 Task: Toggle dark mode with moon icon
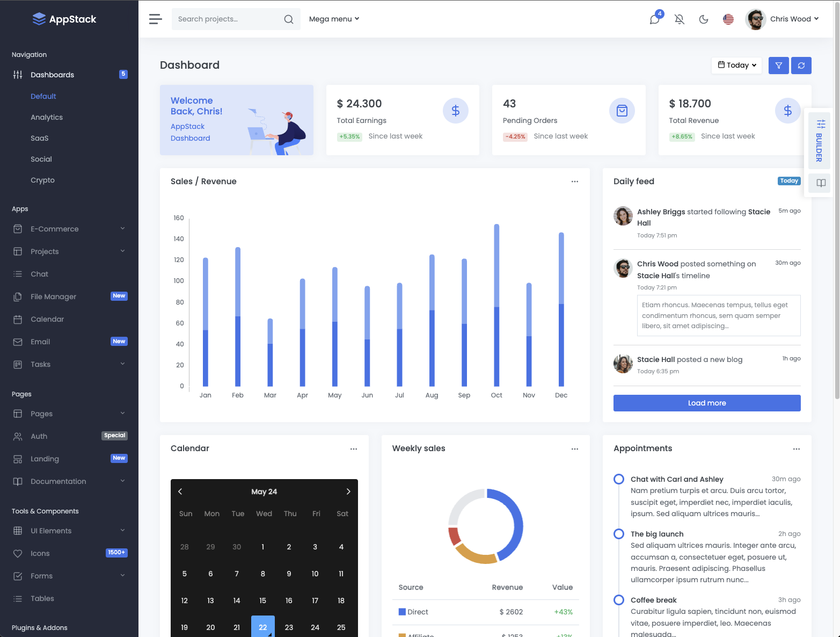point(704,19)
